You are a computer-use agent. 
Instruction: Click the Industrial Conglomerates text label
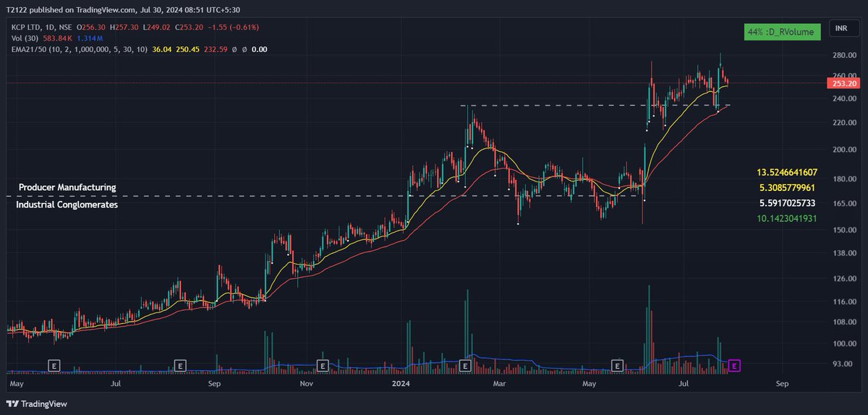coord(67,205)
